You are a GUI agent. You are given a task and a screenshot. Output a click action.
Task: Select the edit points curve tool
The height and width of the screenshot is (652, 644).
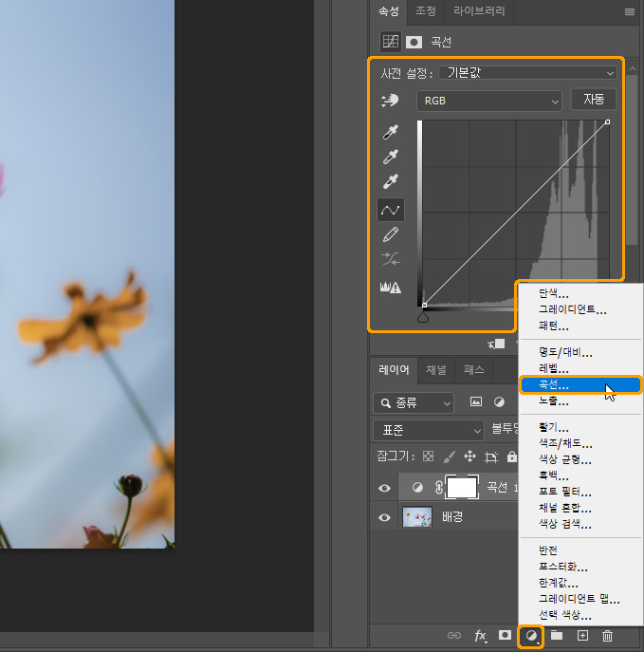tap(390, 210)
